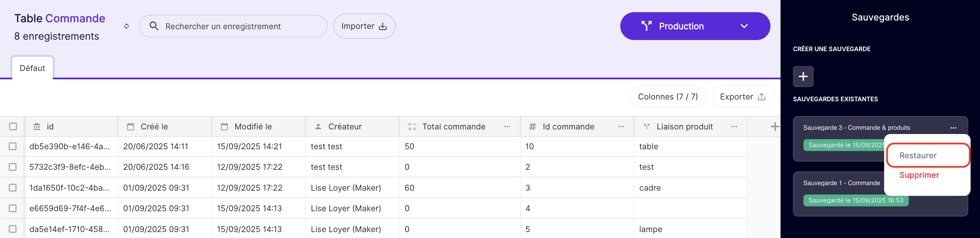The height and width of the screenshot is (238, 980).
Task: Open the three-dot menu of Sauvegarde 3
Action: [x=953, y=128]
